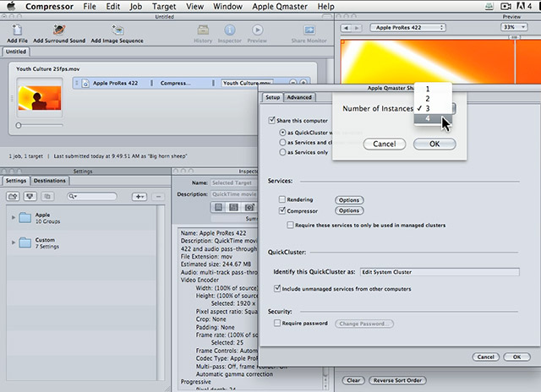Click Options button for Compressor

[x=349, y=210]
